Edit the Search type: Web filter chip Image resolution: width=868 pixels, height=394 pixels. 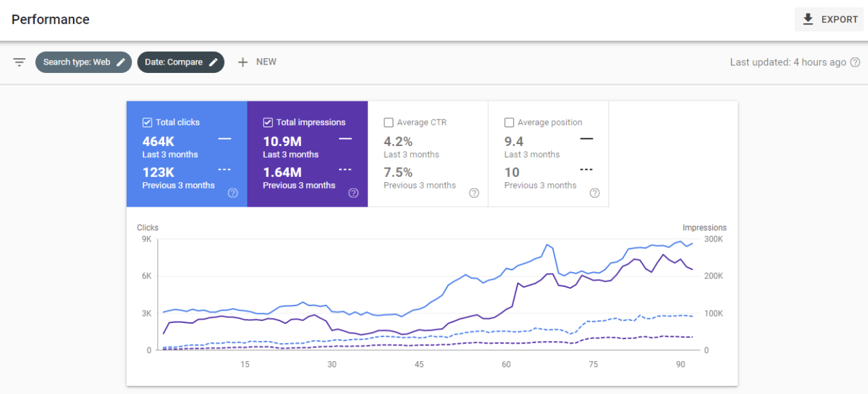point(83,62)
